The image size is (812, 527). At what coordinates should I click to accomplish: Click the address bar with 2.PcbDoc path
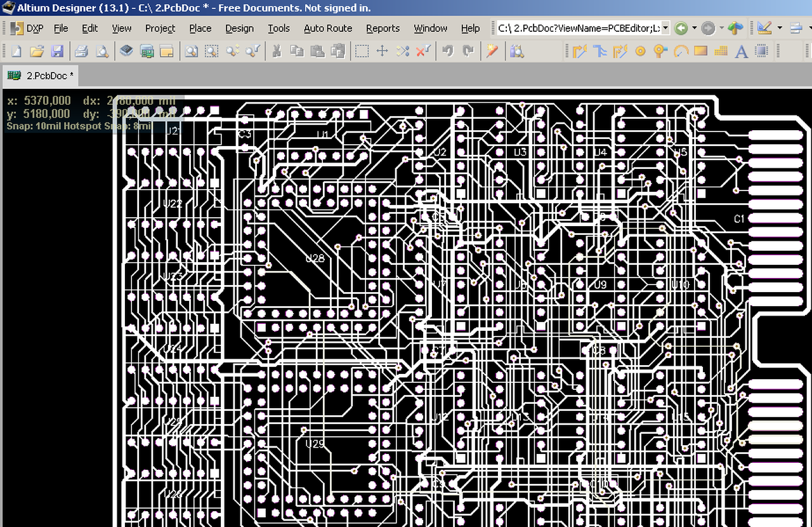click(x=579, y=29)
